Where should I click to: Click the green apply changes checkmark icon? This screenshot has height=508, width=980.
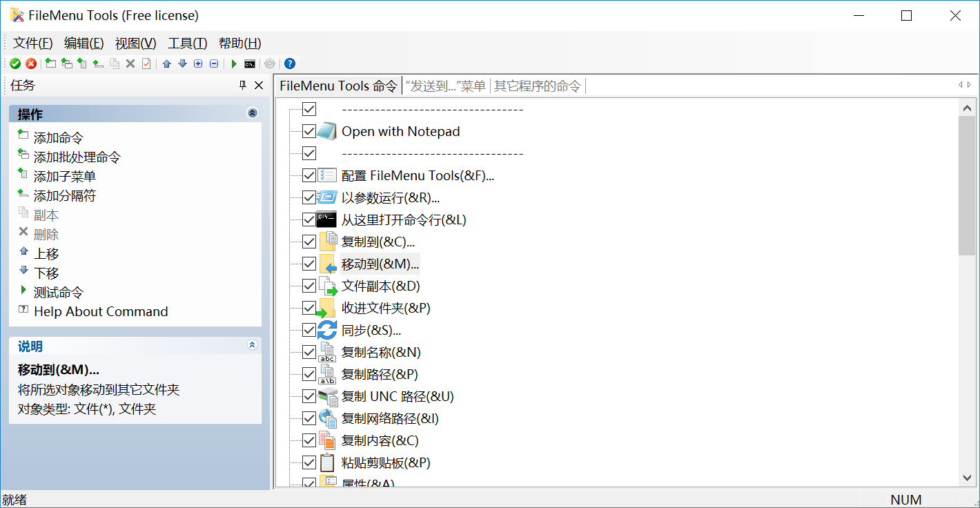point(15,63)
